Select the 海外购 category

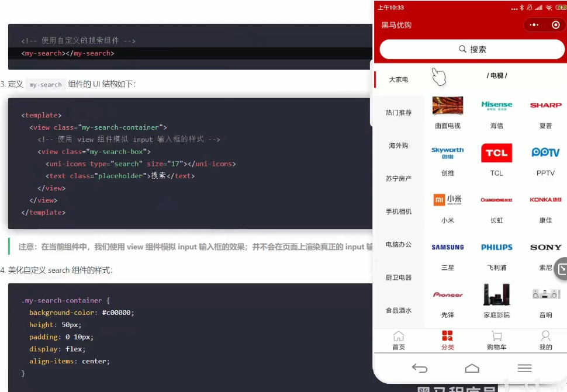pyautogui.click(x=399, y=145)
